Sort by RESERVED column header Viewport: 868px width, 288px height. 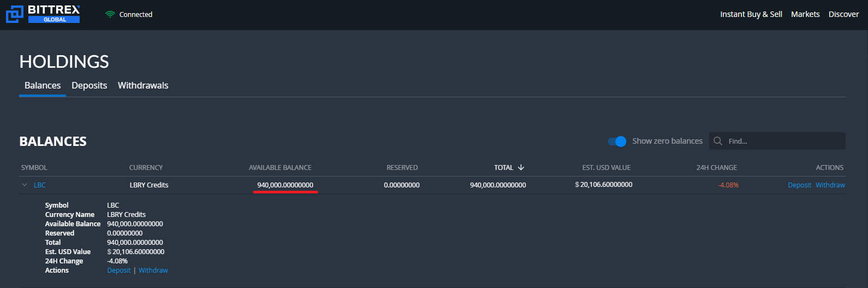[x=402, y=167]
